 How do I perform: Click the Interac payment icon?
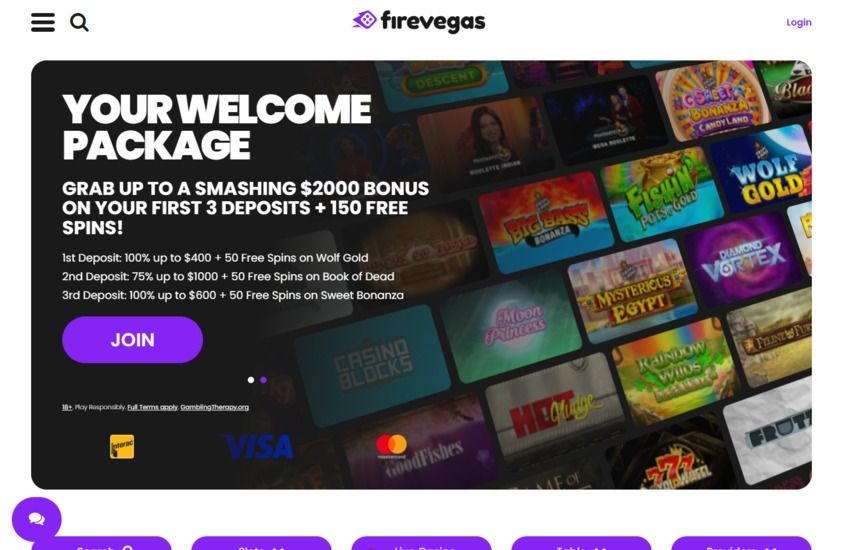[122, 446]
